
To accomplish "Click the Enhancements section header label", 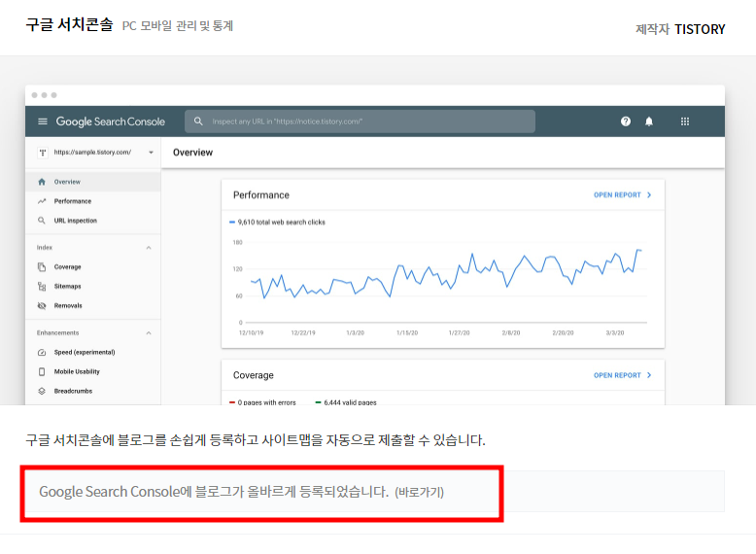I will (58, 332).
